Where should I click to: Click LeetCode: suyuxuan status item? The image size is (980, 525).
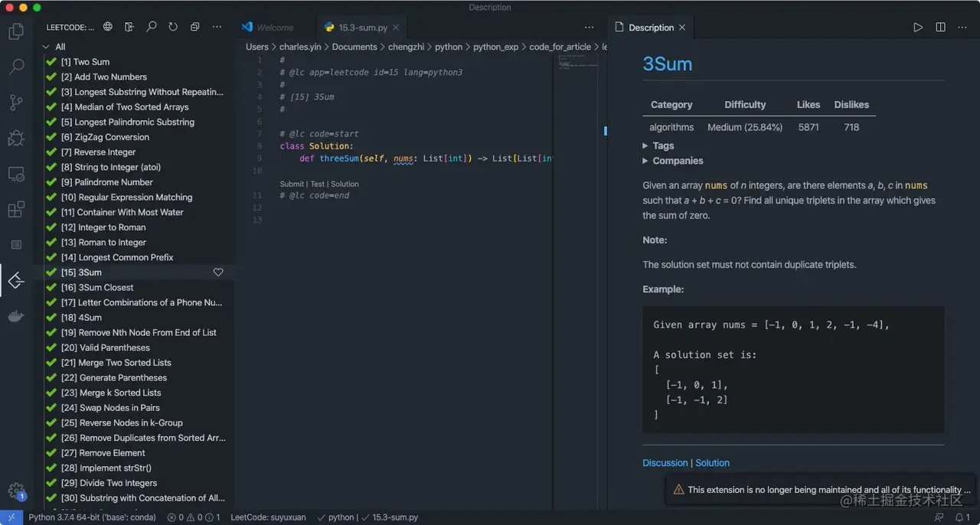coord(268,517)
